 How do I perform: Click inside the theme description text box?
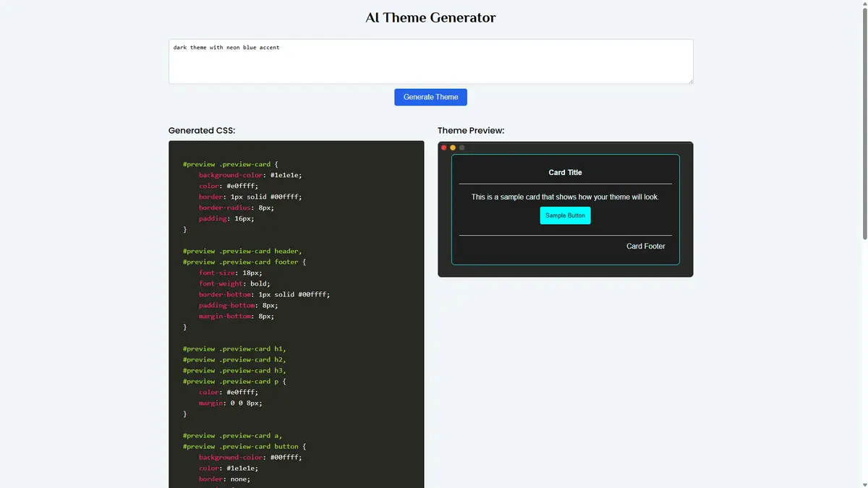click(430, 61)
